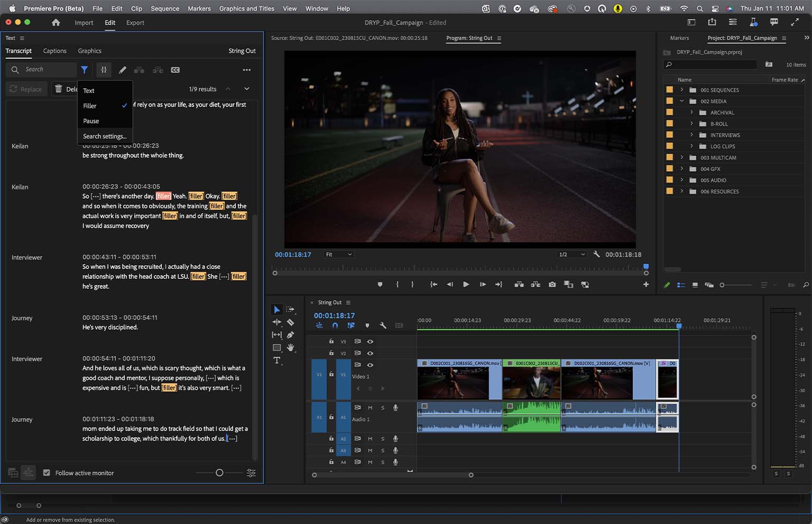Click the pencil edit icon in the Transcript panel
This screenshot has height=524, width=812.
tap(123, 69)
